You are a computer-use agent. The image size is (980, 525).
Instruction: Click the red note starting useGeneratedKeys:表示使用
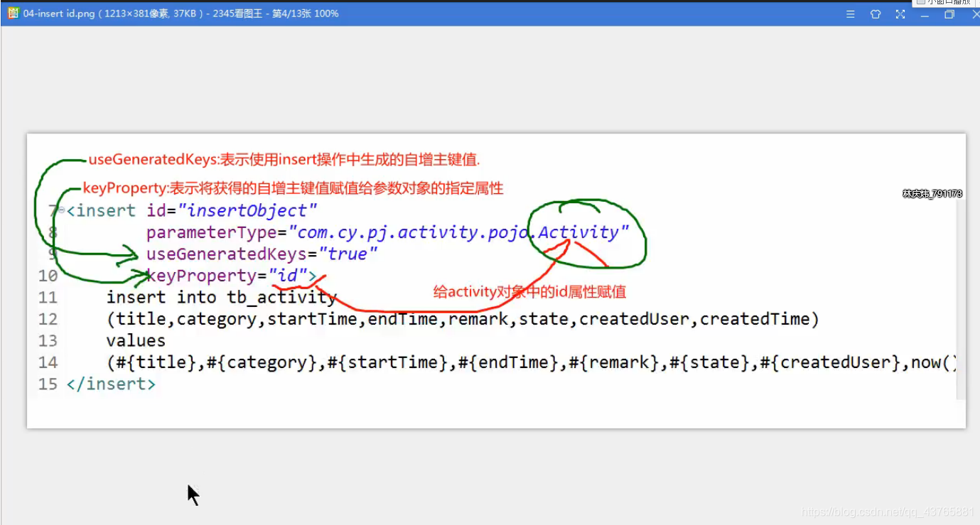tap(284, 159)
